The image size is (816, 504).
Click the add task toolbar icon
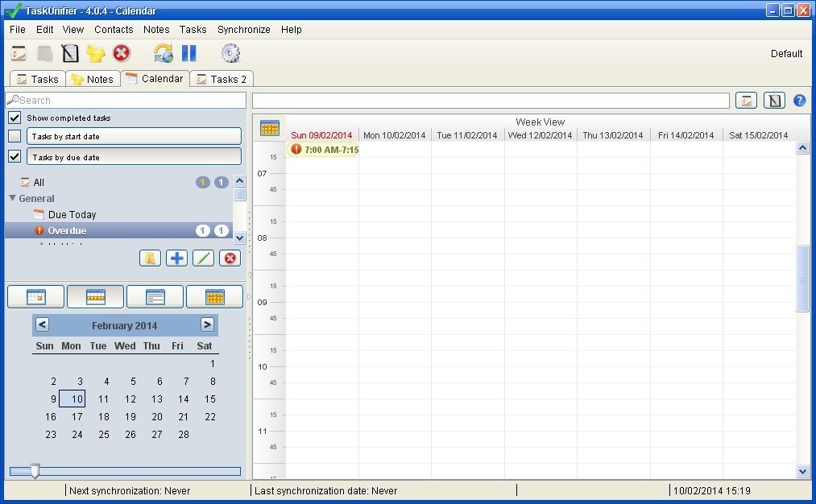pos(19,53)
